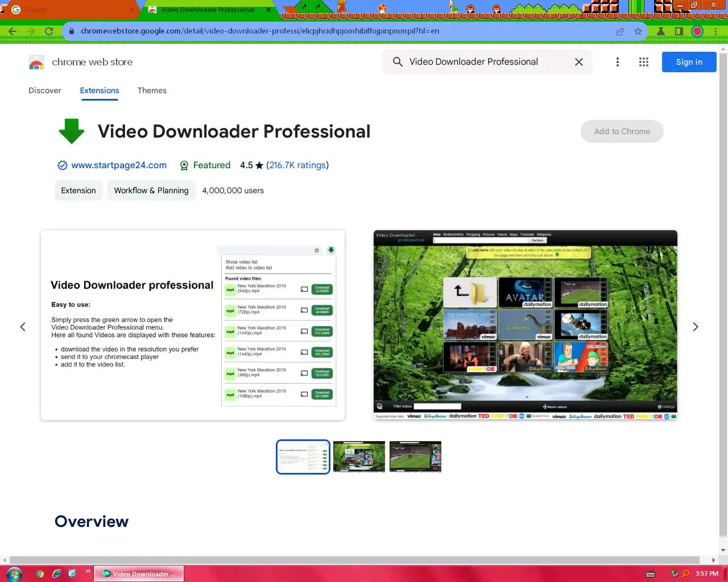728x582 pixels.
Task: Click the Sign in button
Action: click(x=689, y=62)
